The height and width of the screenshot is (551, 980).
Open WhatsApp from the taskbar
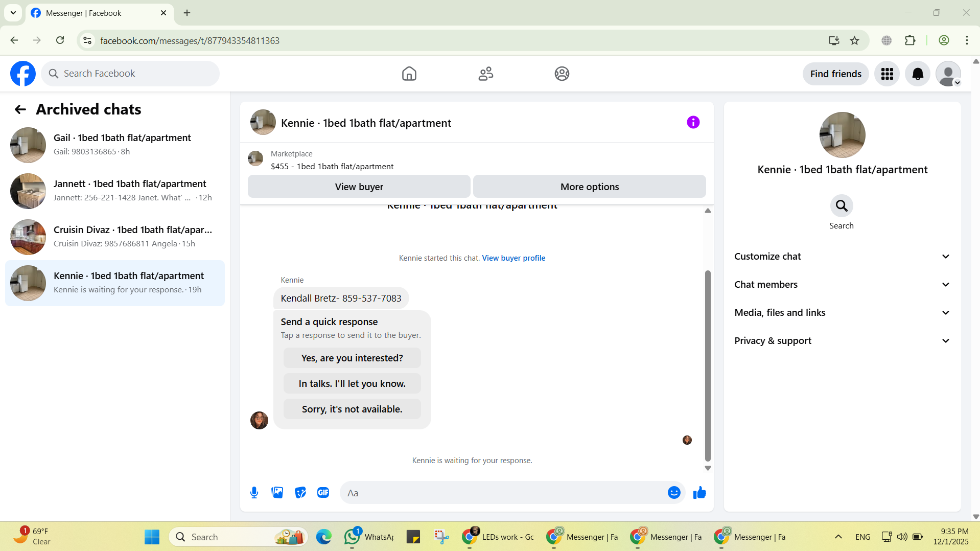[x=369, y=537]
